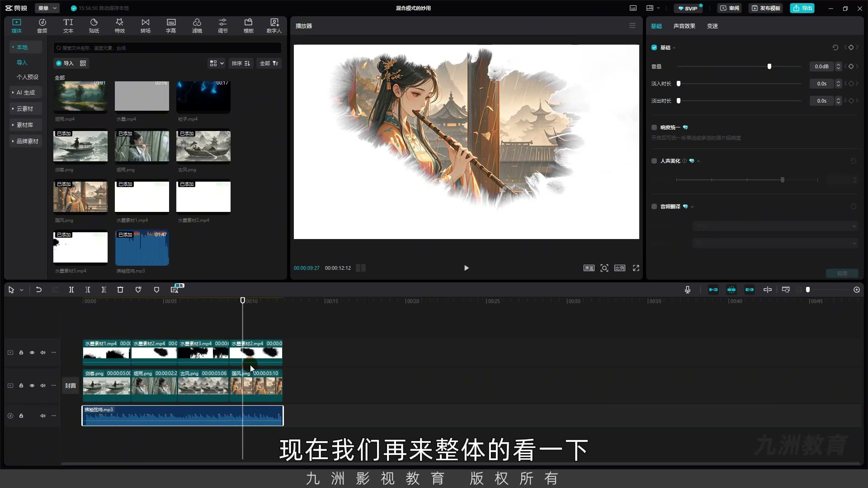Mute the ink overlay video track

click(43, 352)
